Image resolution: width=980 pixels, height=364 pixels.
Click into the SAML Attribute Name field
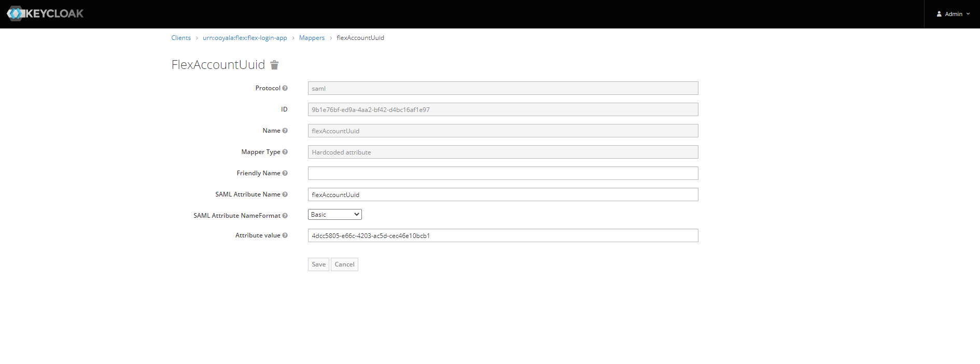(502, 194)
